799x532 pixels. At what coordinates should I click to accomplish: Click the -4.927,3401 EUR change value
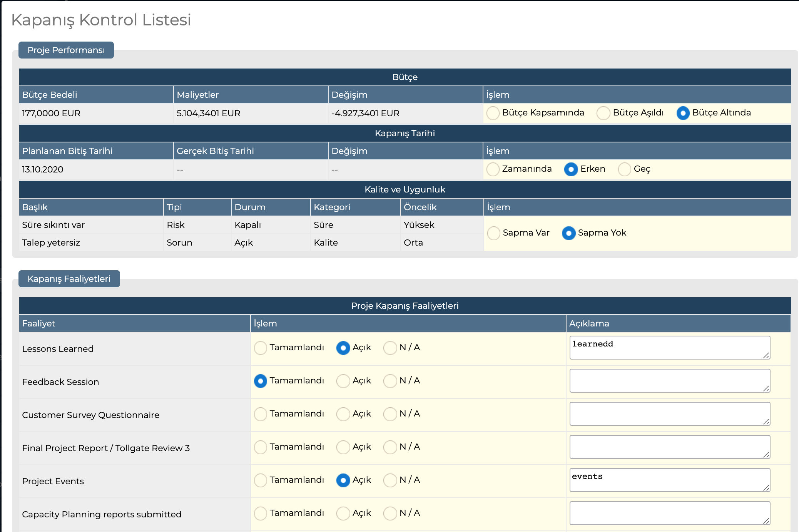coord(366,113)
